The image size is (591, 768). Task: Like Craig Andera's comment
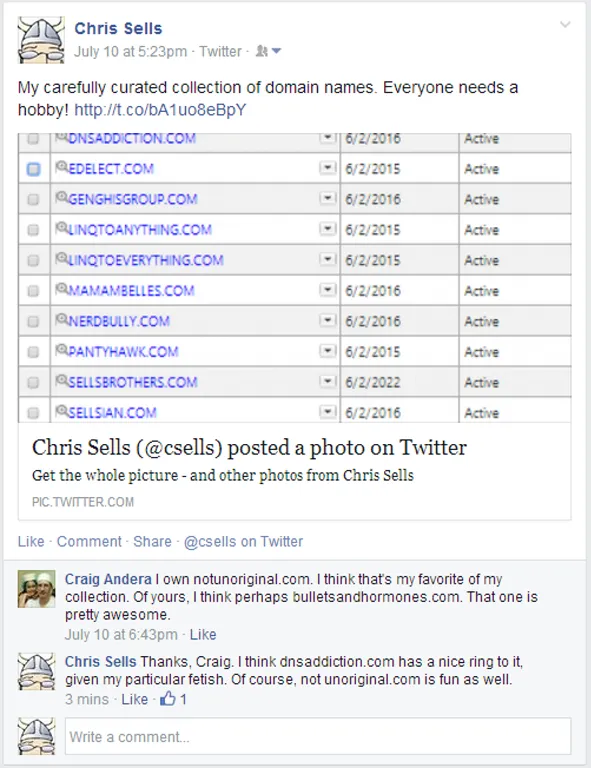(x=203, y=634)
